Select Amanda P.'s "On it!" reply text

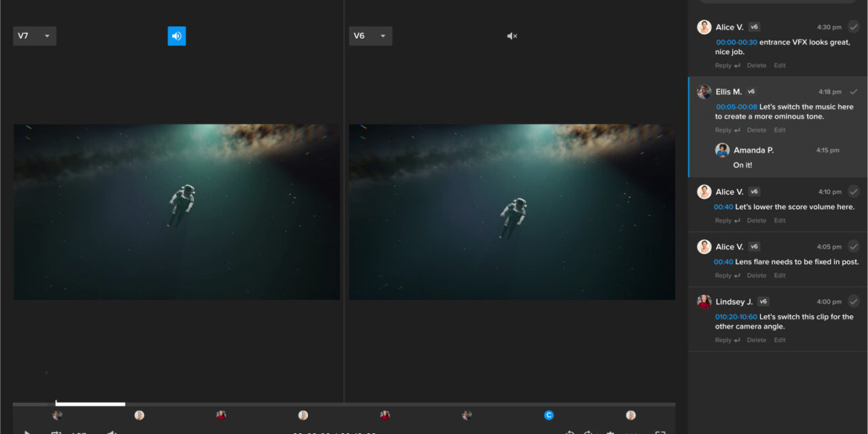(x=743, y=165)
